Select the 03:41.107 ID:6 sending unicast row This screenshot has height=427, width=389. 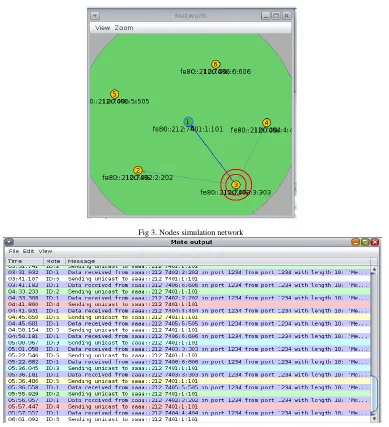(188, 279)
